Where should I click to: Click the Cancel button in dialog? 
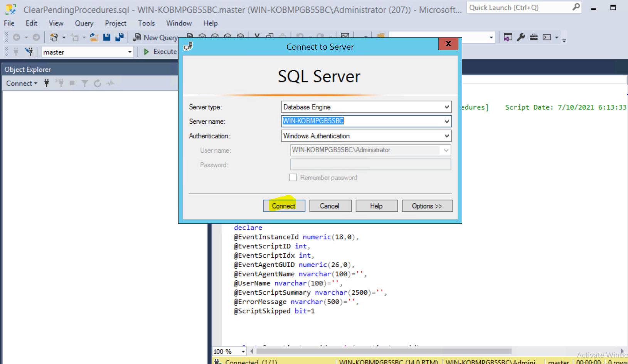tap(330, 206)
